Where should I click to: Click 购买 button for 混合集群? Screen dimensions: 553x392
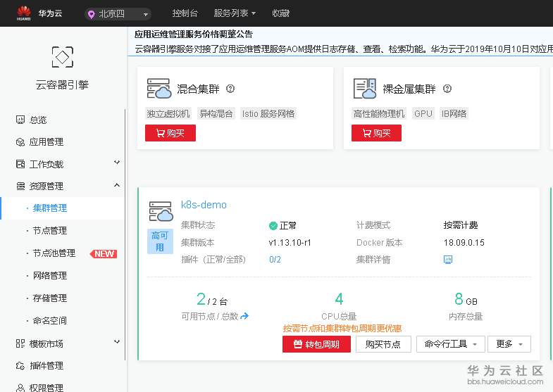[170, 133]
